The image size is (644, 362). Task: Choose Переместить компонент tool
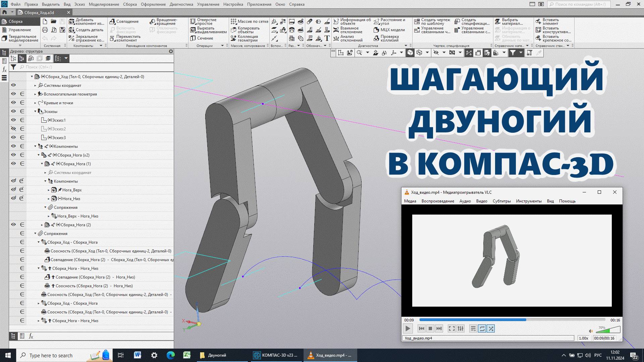click(125, 39)
